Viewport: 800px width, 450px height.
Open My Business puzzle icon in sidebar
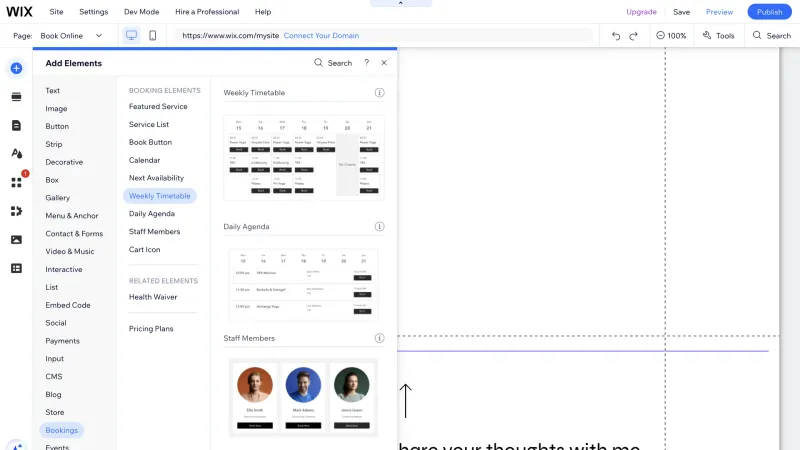pos(16,211)
